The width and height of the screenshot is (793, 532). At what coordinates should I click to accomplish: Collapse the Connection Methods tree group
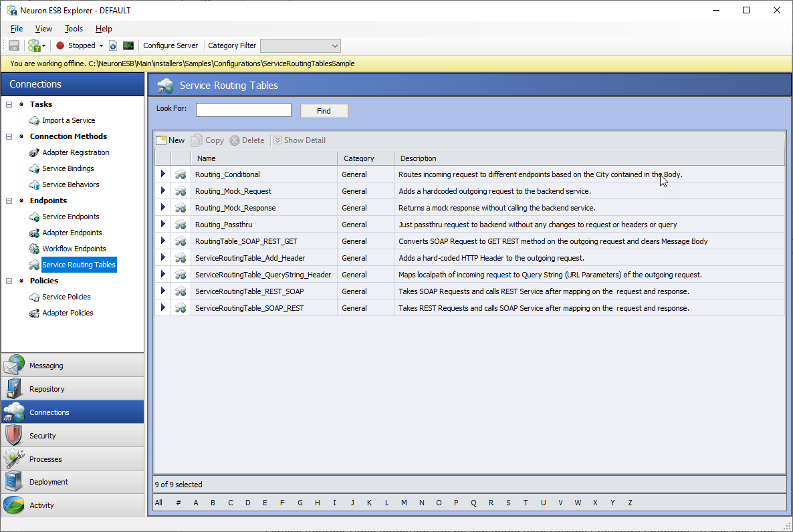(9, 136)
